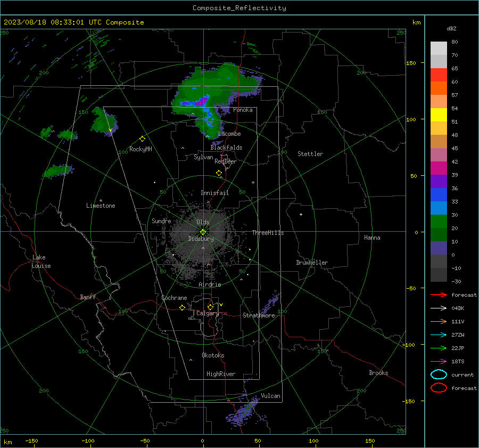Click the asterisk marker above Limestone
The height and width of the screenshot is (448, 479).
click(x=101, y=201)
